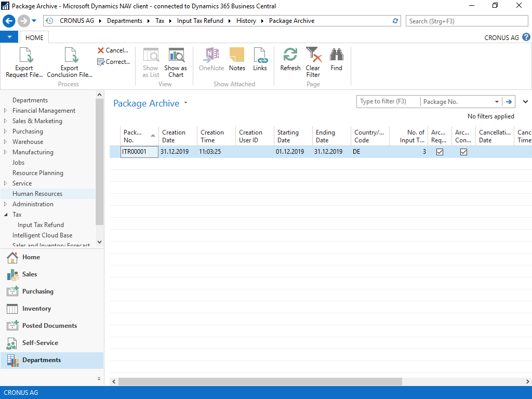Expand the Warehouse tree node
The image size is (532, 399).
click(5, 142)
